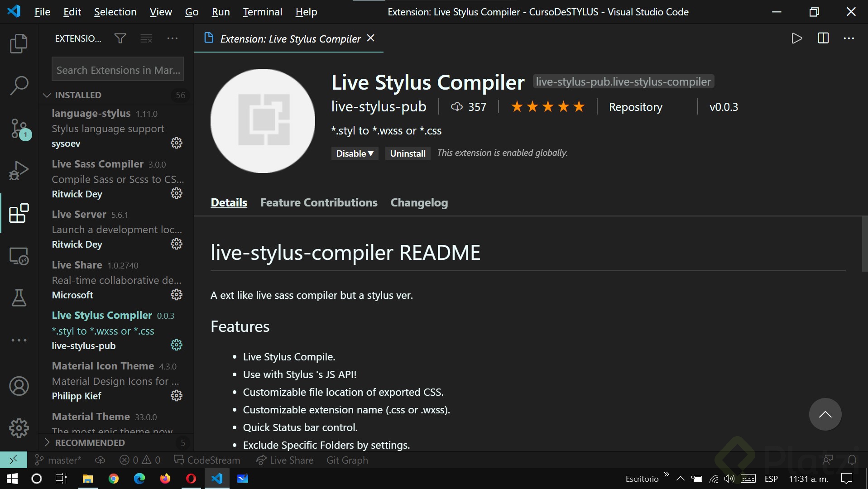Open the extension Repository link

point(635,107)
